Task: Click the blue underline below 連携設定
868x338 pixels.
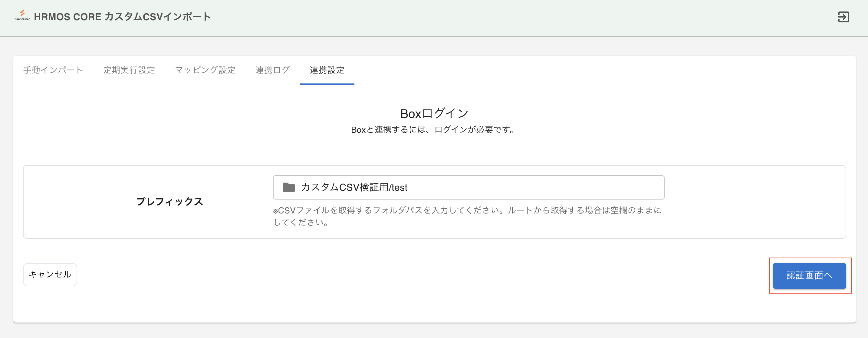Action: (x=327, y=84)
